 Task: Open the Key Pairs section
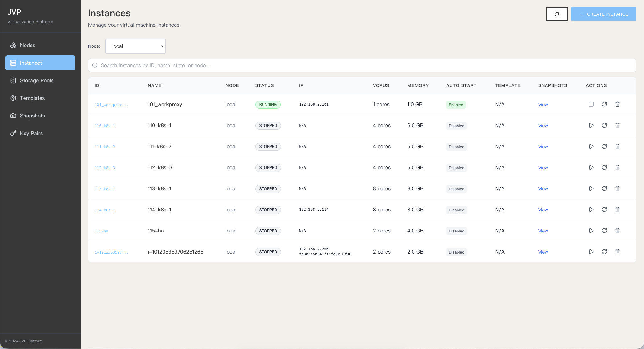tap(31, 133)
